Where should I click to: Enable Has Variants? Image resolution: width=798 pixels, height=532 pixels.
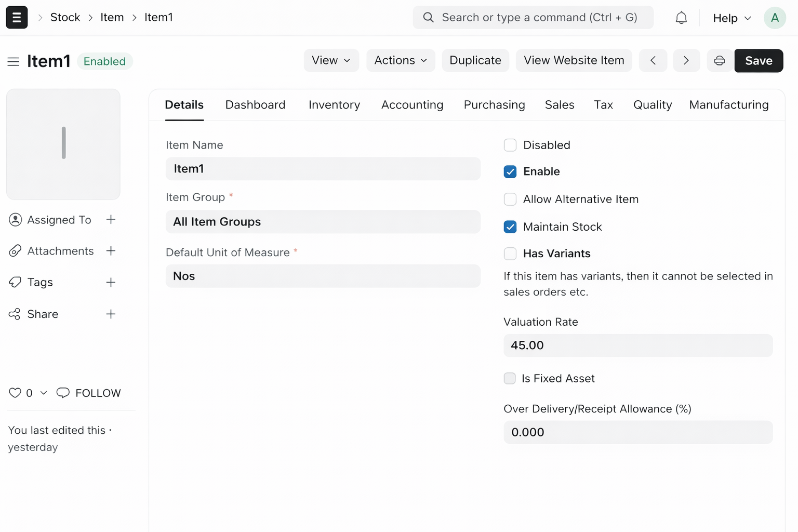(510, 254)
